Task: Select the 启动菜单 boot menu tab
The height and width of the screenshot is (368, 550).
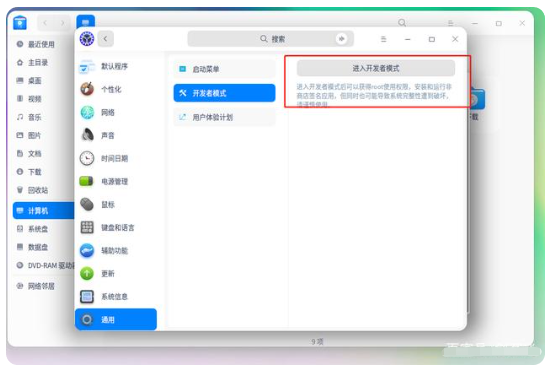Action: click(x=224, y=69)
